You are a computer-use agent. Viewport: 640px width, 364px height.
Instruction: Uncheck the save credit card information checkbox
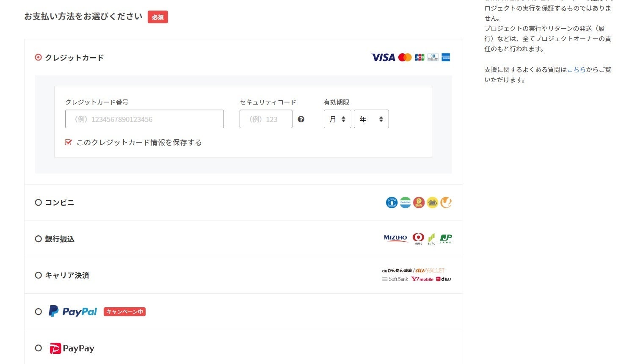click(x=68, y=143)
